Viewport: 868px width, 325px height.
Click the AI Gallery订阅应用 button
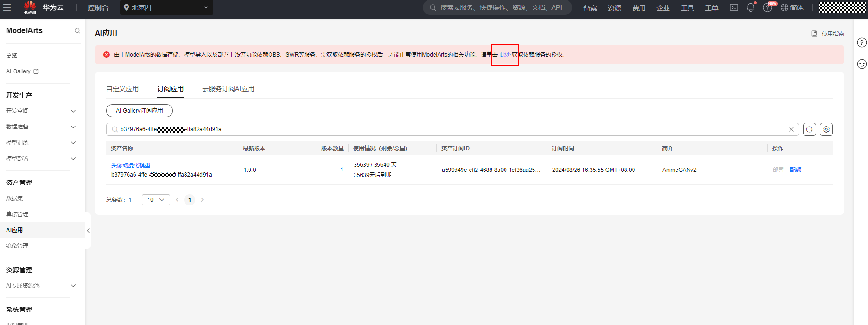pos(139,111)
